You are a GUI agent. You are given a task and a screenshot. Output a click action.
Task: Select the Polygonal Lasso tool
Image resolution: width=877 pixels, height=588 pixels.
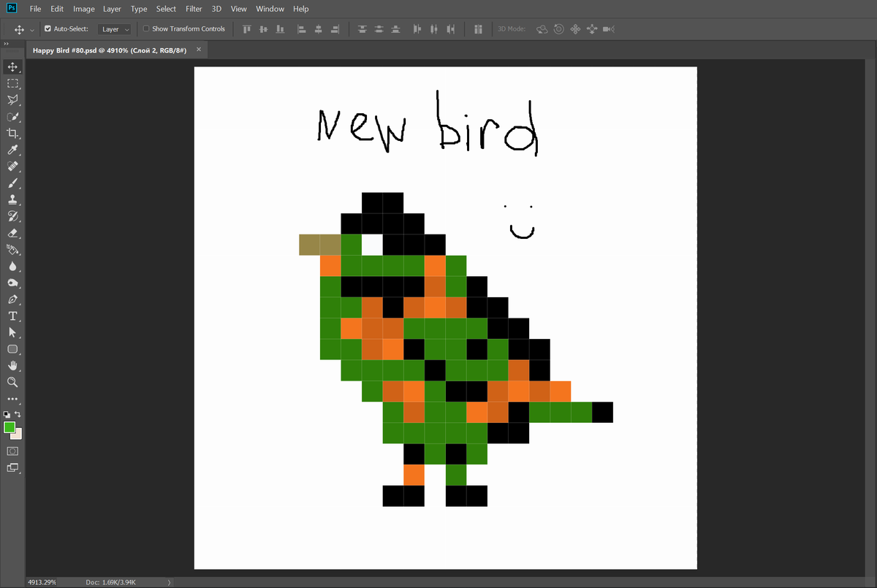click(x=12, y=100)
